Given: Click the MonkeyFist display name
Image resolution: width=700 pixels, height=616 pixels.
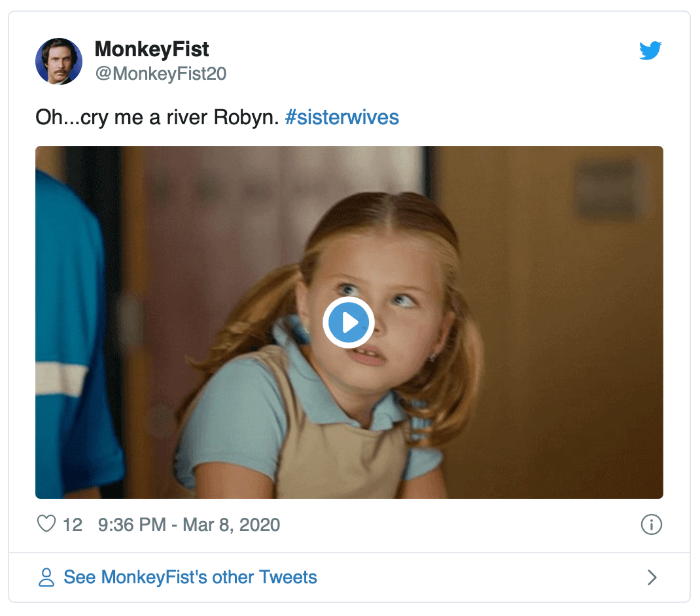Looking at the screenshot, I should pos(152,49).
